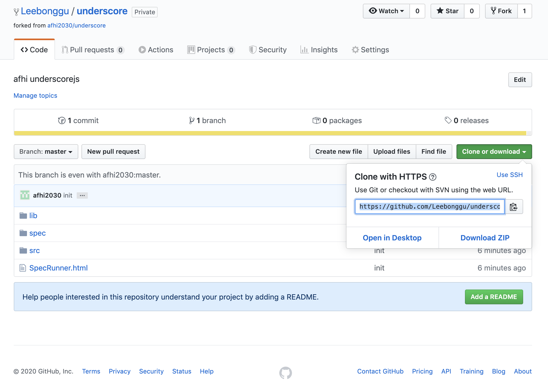Open SpecRunner.html file
The height and width of the screenshot is (392, 548).
tap(58, 268)
